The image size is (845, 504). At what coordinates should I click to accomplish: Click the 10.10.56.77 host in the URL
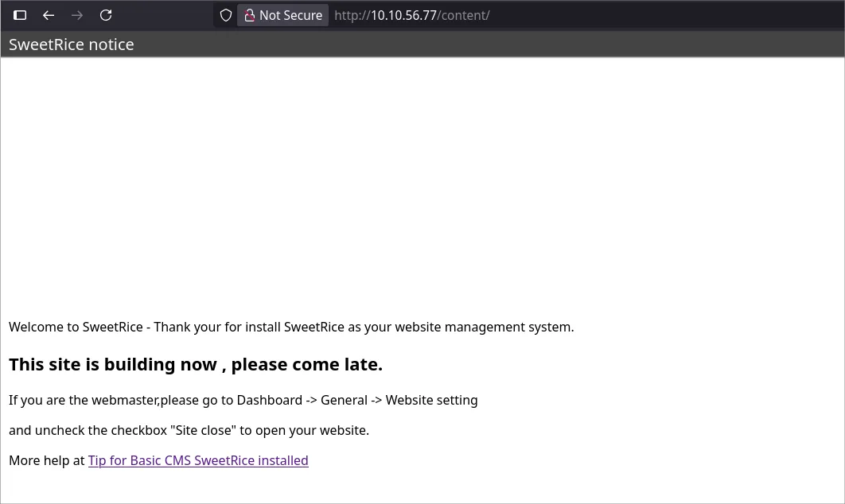(403, 15)
